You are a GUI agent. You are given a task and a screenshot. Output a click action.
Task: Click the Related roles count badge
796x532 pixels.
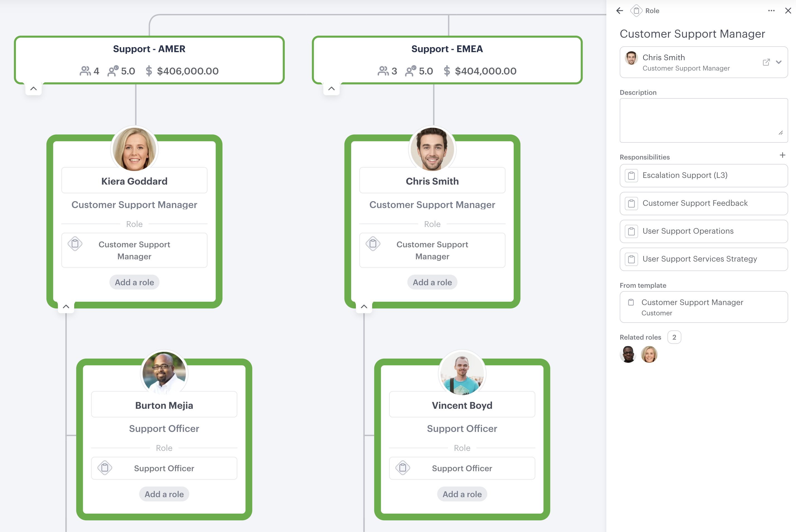click(x=674, y=337)
